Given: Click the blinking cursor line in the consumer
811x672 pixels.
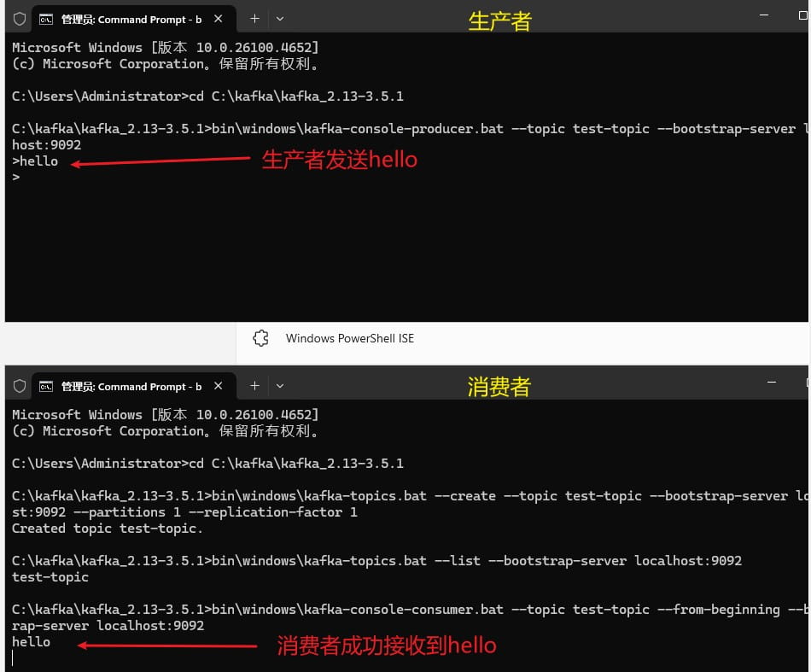Looking at the screenshot, I should (x=13, y=658).
